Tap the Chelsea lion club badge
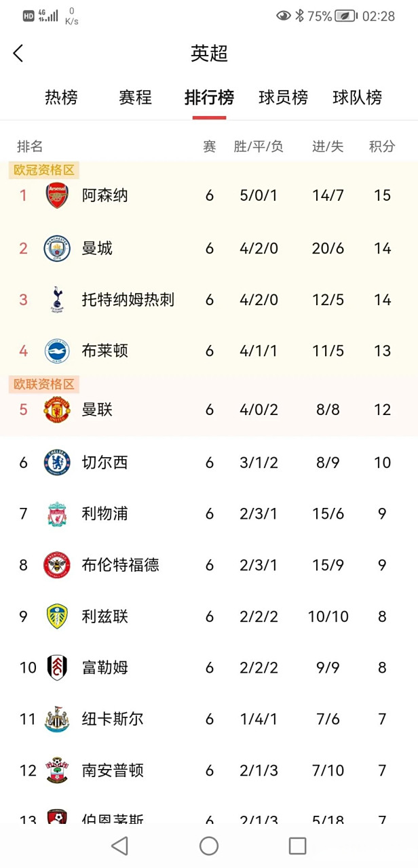 click(x=58, y=462)
